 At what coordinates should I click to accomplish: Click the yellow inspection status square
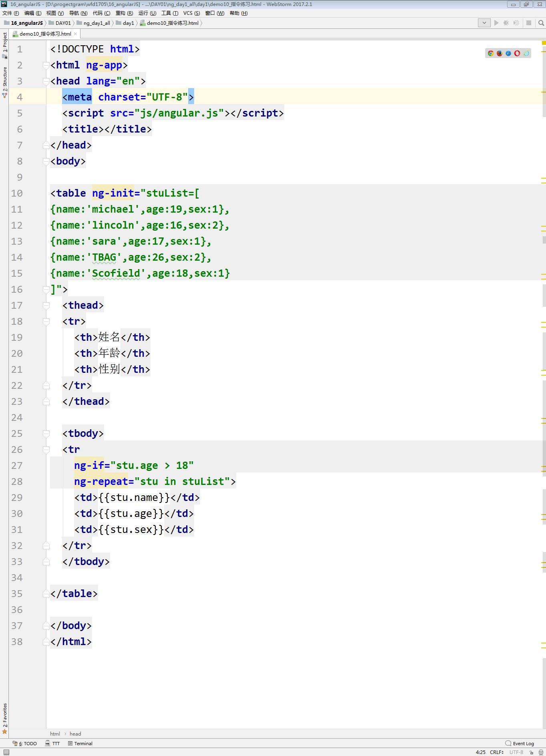544,42
